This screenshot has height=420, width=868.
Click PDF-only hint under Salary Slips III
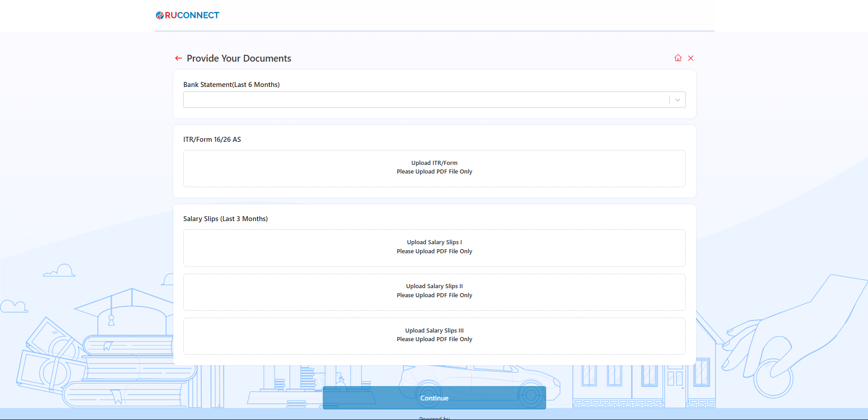434,339
